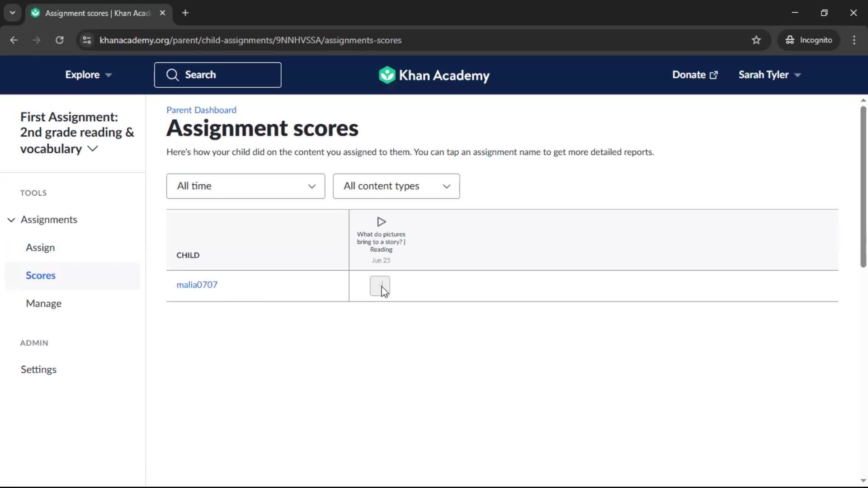Open the Assign page in the sidebar
Image resolution: width=868 pixels, height=488 pixels.
click(x=40, y=248)
